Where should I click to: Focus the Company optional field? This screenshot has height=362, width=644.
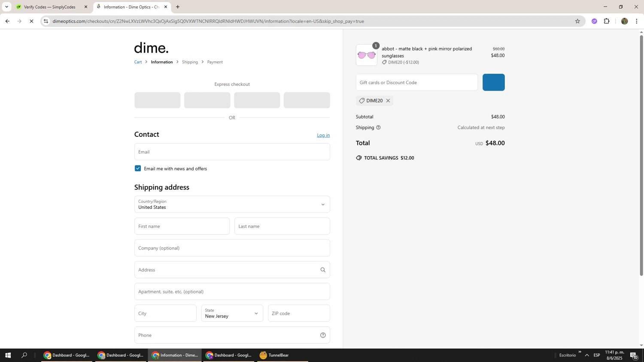232,248
